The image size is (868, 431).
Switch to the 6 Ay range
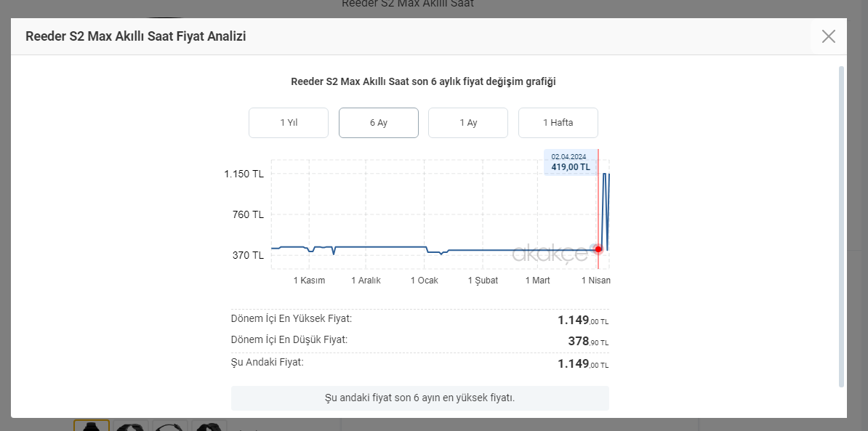click(x=379, y=123)
